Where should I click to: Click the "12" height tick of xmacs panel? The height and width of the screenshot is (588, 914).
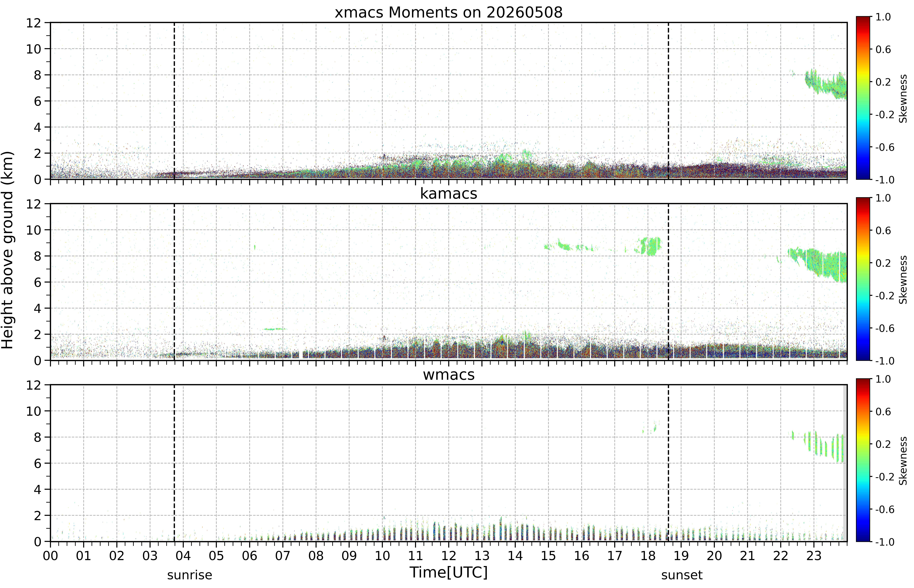(34, 23)
